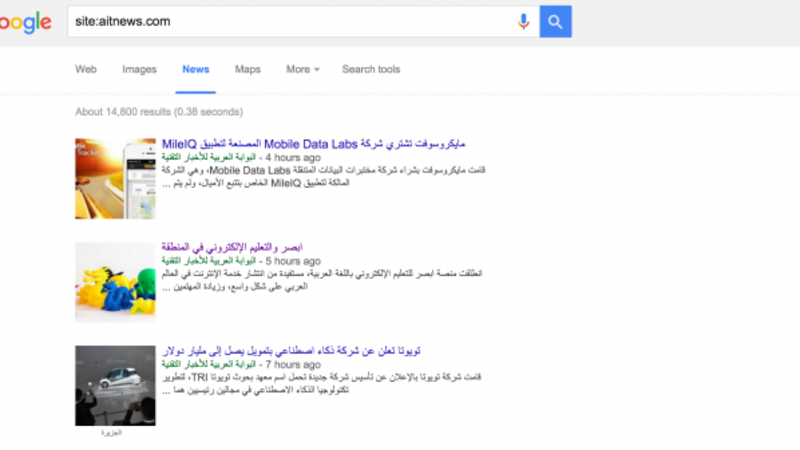The image size is (800, 450).
Task: Click the '4 hours ago' source line
Action: 241,158
